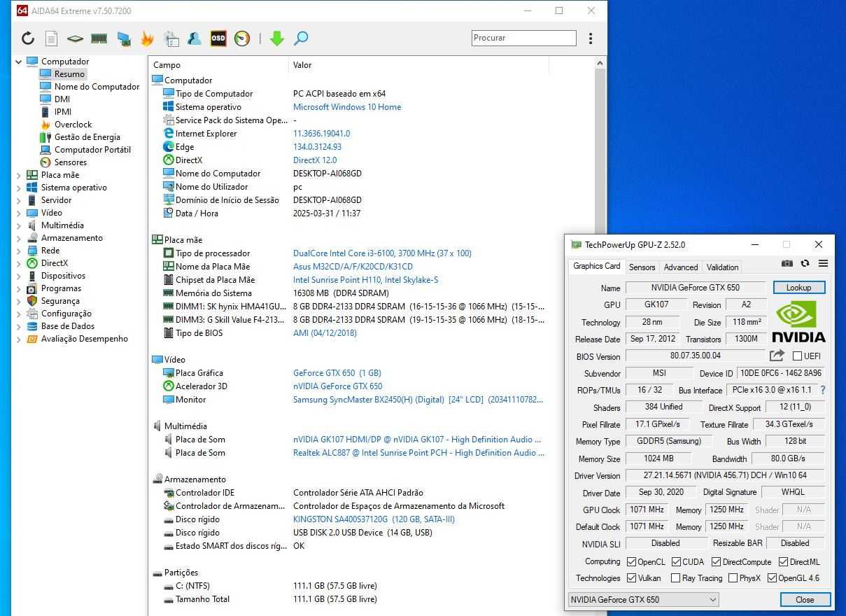846x616 pixels.
Task: Open the KINGSTON SA400S37120G link
Action: (374, 519)
